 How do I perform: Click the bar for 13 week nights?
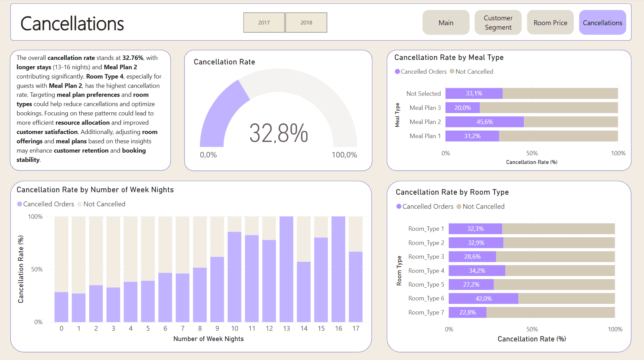(x=286, y=269)
